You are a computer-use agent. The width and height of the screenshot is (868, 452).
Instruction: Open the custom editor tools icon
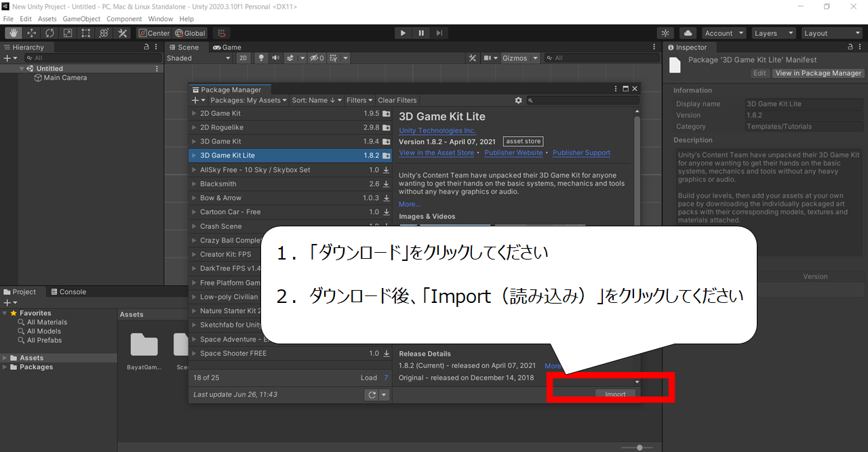(x=123, y=33)
